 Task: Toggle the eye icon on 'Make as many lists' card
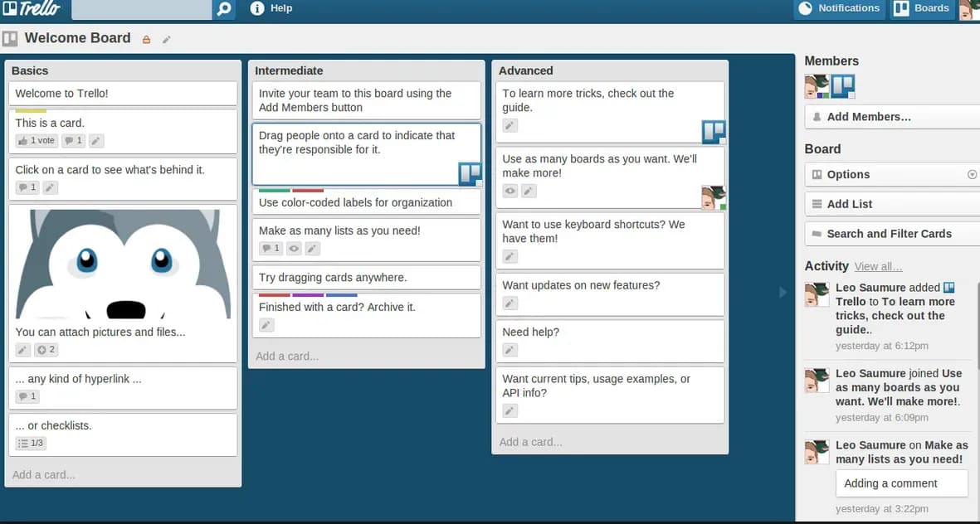coord(294,248)
